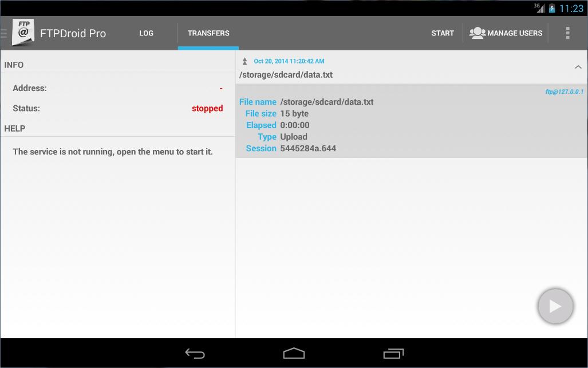Click the '15 byte' file size value
Screen dimensions: 588x368
[294, 113]
